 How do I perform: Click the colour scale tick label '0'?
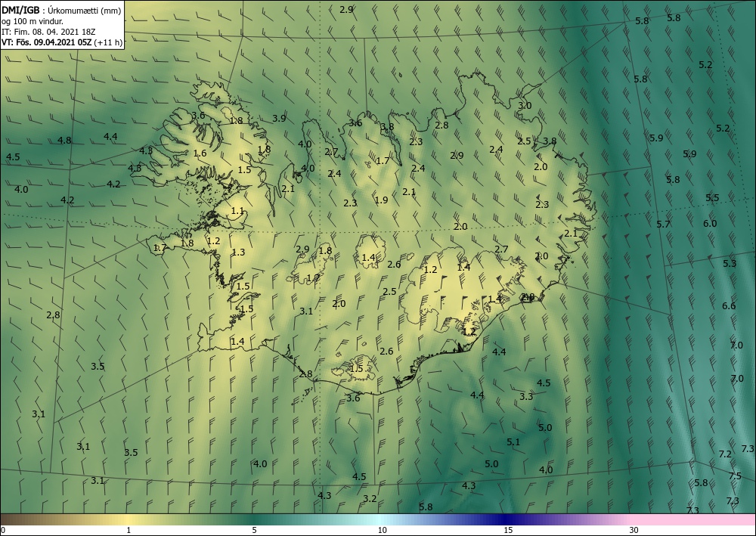coord(3,530)
